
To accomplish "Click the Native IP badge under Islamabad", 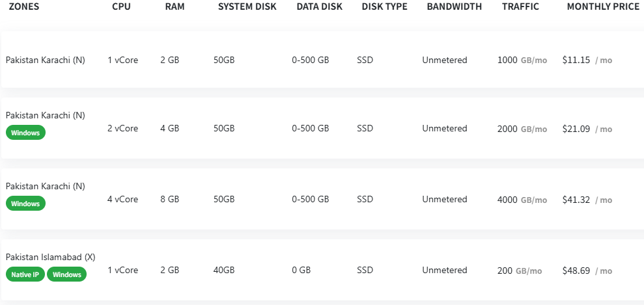I will [x=25, y=274].
